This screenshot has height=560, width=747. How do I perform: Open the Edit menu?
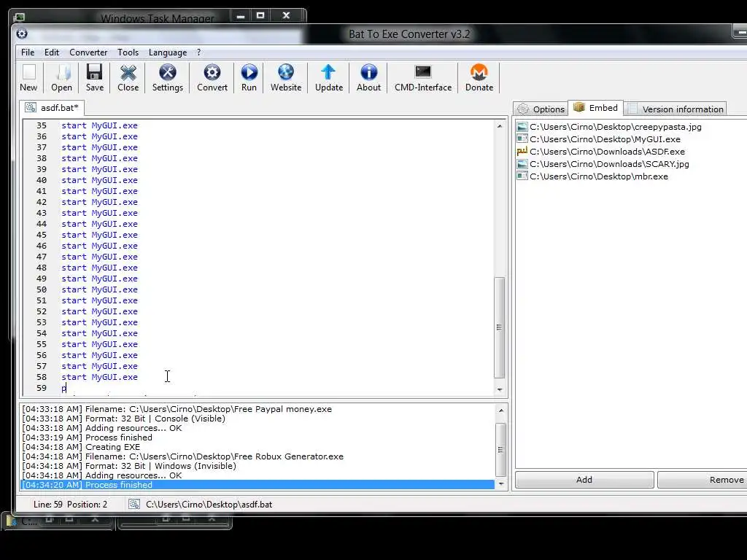click(52, 52)
